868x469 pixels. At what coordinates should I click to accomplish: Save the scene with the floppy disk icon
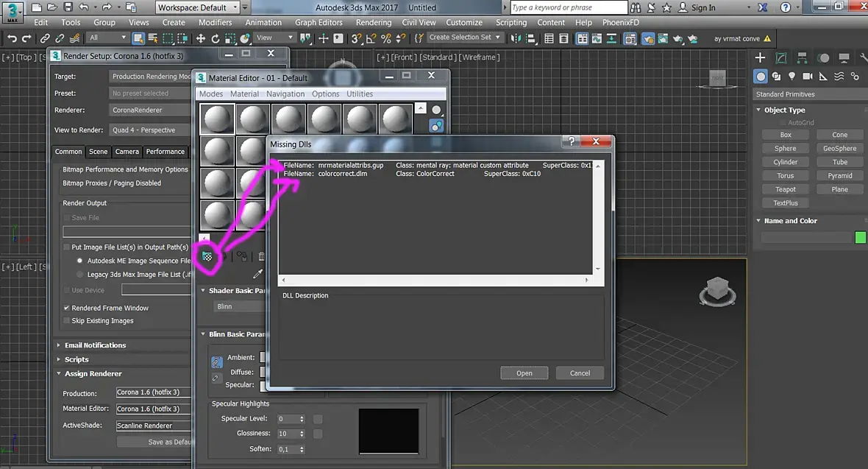click(68, 7)
